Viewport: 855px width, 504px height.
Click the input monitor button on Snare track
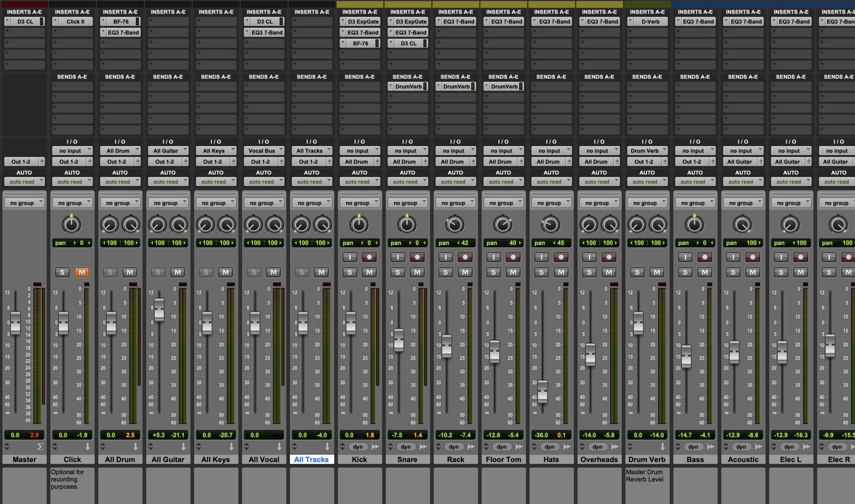[397, 257]
